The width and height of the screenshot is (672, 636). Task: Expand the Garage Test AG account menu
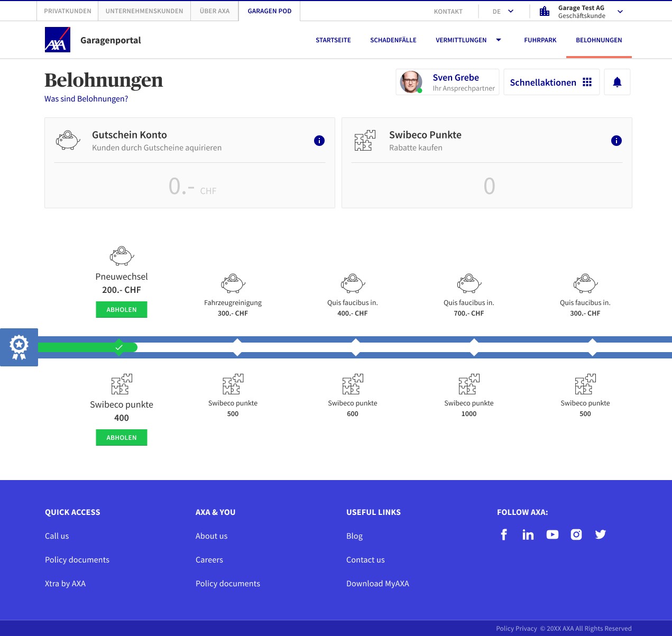[620, 12]
